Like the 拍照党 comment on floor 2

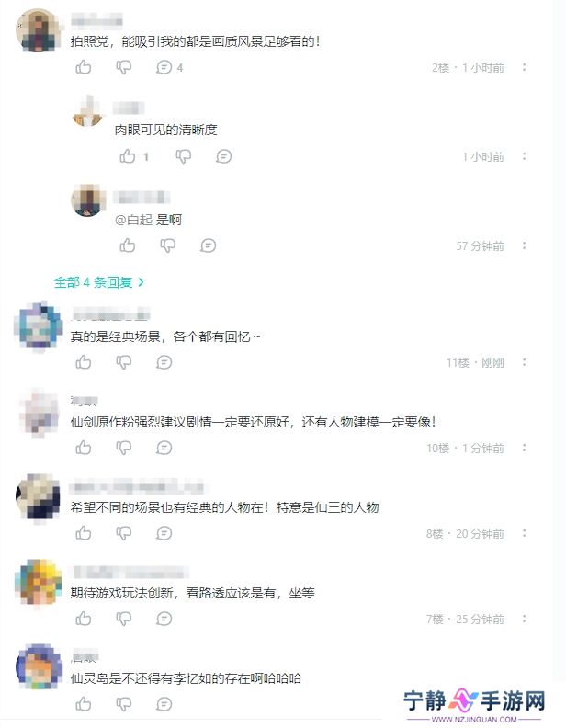tap(84, 67)
